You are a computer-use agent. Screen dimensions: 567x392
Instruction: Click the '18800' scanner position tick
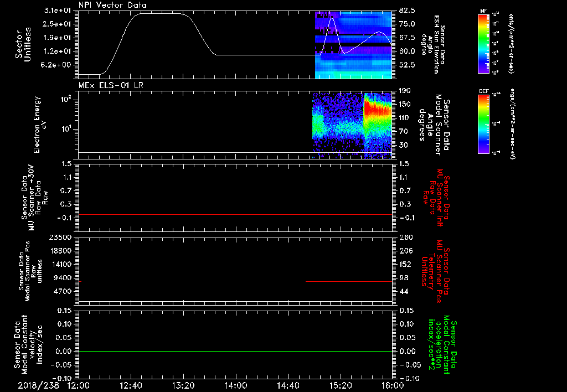pyautogui.click(x=60, y=251)
